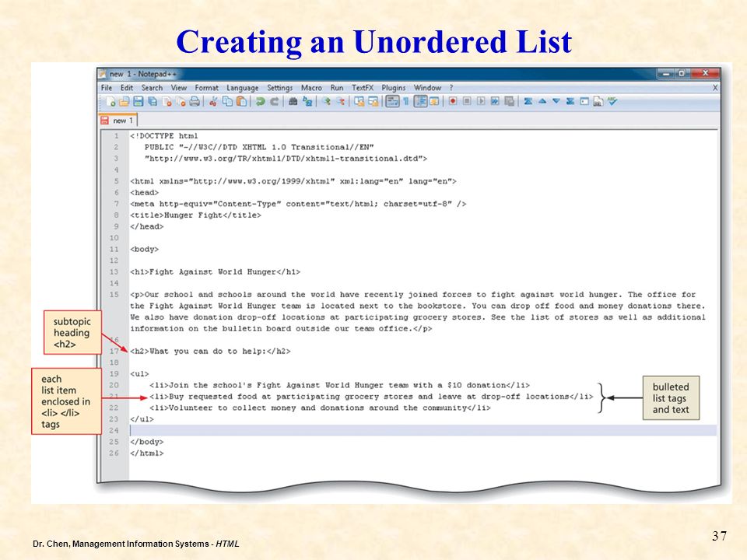Open the Edit menu
The width and height of the screenshot is (747, 560).
coord(127,88)
